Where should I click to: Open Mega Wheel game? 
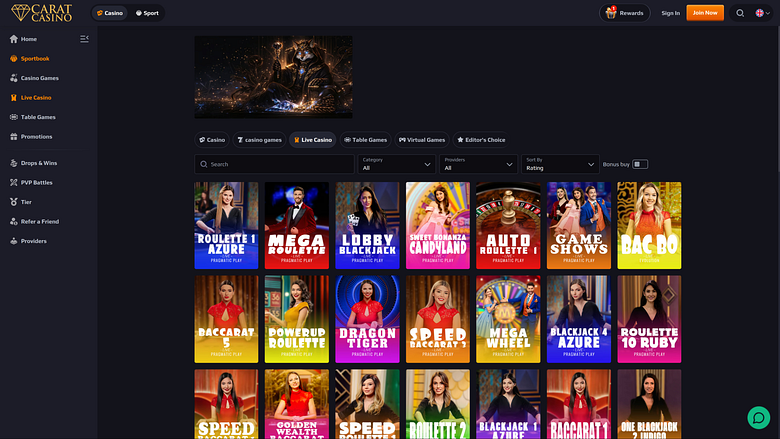coord(508,319)
